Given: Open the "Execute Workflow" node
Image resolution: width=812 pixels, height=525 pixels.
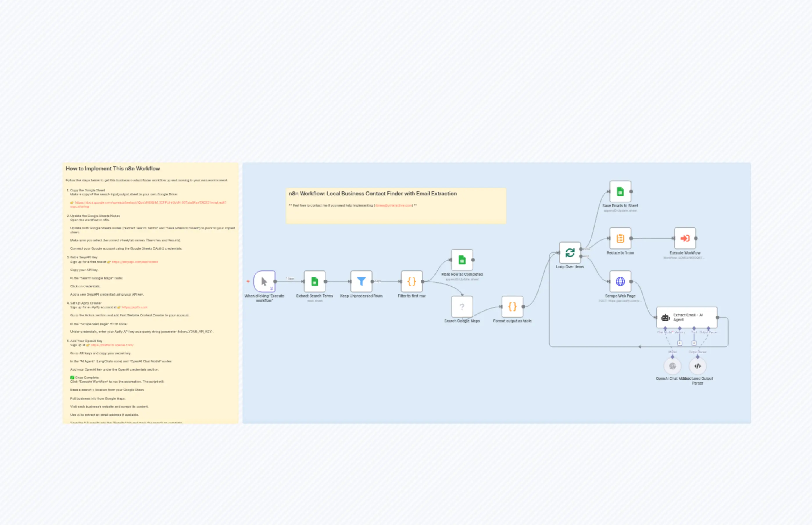Looking at the screenshot, I should (x=685, y=239).
